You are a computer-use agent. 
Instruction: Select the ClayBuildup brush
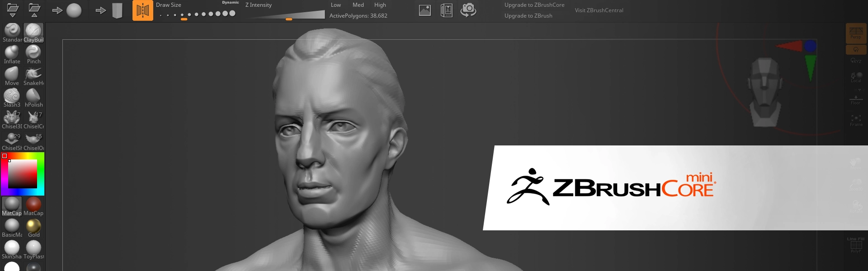coord(33,32)
